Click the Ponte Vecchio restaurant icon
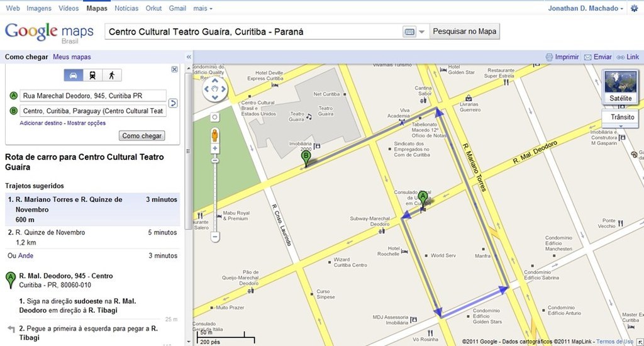The height and width of the screenshot is (346, 644). (x=620, y=223)
